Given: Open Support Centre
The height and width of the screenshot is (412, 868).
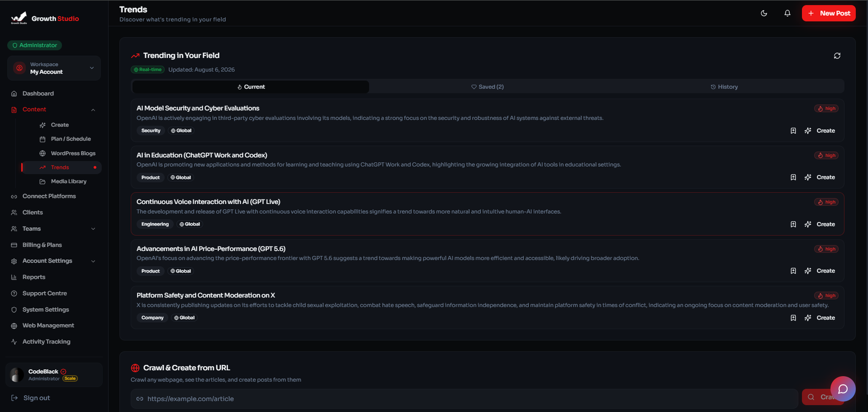Looking at the screenshot, I should pos(44,293).
